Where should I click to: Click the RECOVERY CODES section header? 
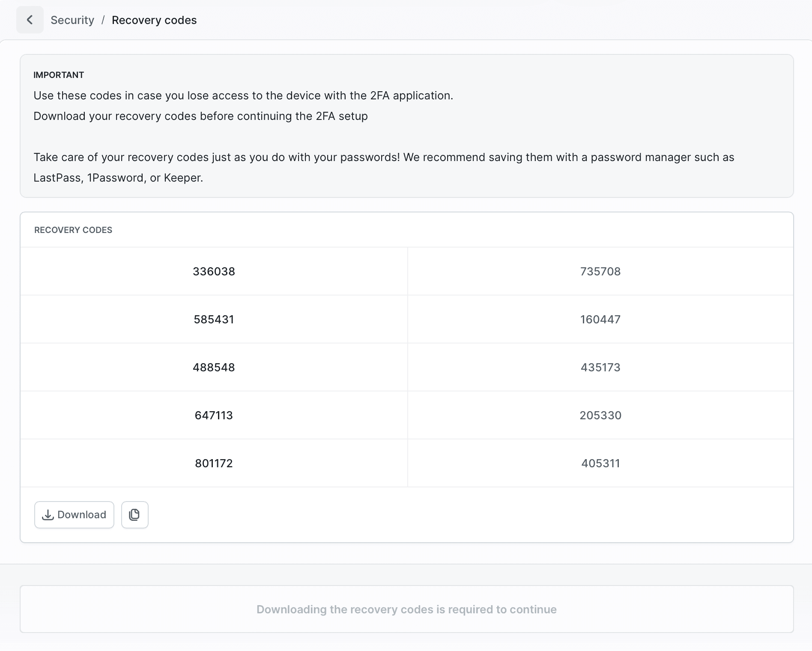[x=73, y=230]
